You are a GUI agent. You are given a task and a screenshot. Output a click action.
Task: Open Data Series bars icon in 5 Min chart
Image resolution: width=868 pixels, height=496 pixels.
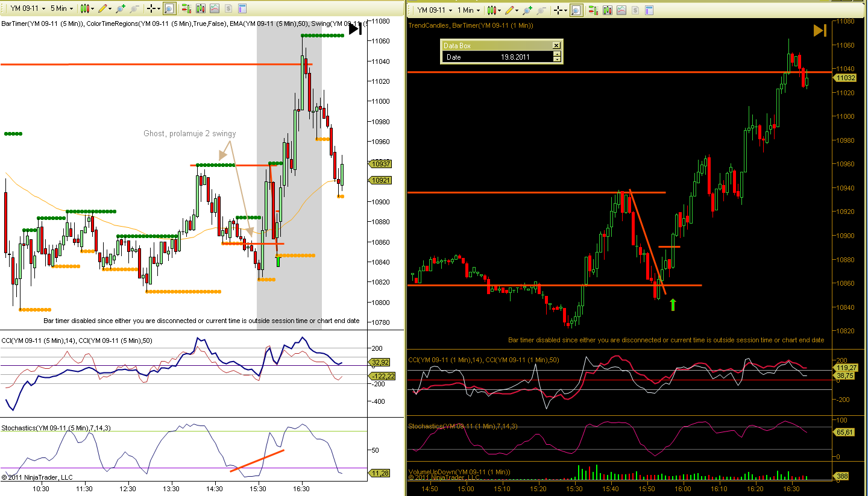pyautogui.click(x=201, y=9)
